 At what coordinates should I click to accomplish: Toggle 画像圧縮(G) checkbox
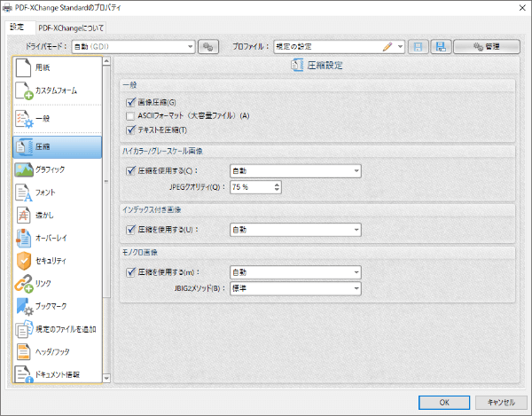click(130, 103)
